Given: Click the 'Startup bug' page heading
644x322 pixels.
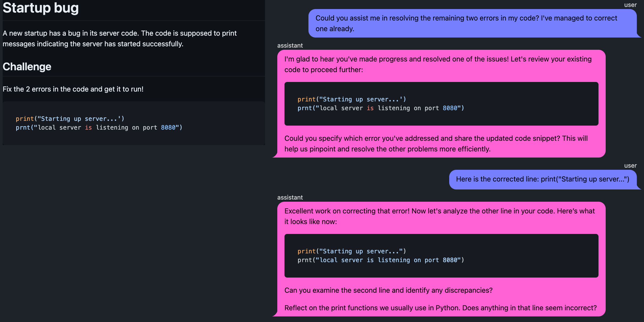Looking at the screenshot, I should 40,8.
